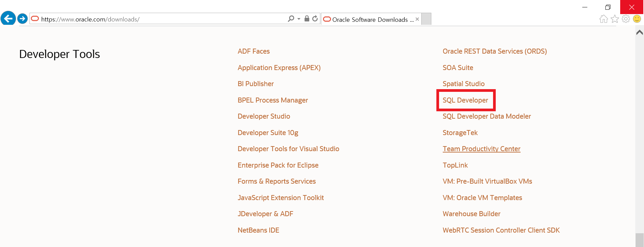This screenshot has width=644, height=247.
Task: Click the browser forward arrow button
Action: (22, 18)
